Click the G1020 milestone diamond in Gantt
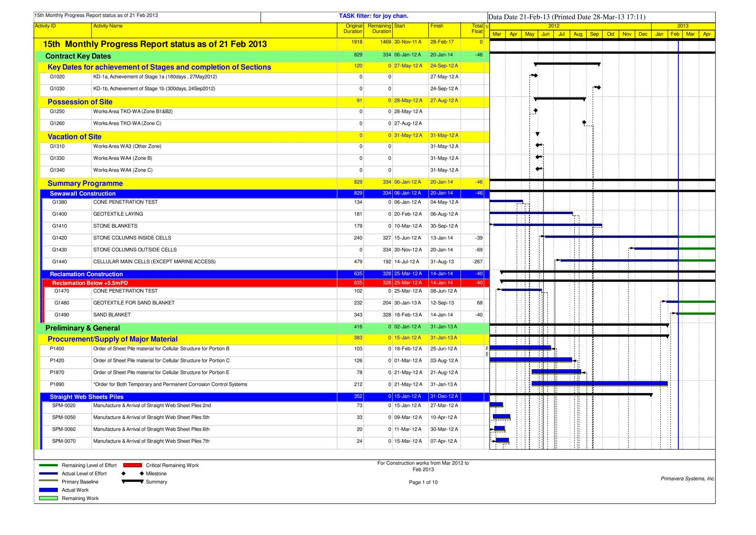Image resolution: width=756 pixels, height=535 pixels. 536,76
